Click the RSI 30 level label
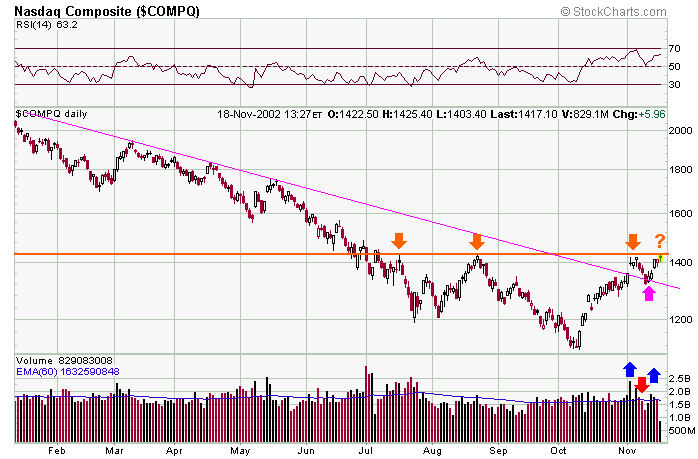This screenshot has width=698, height=459. point(674,84)
